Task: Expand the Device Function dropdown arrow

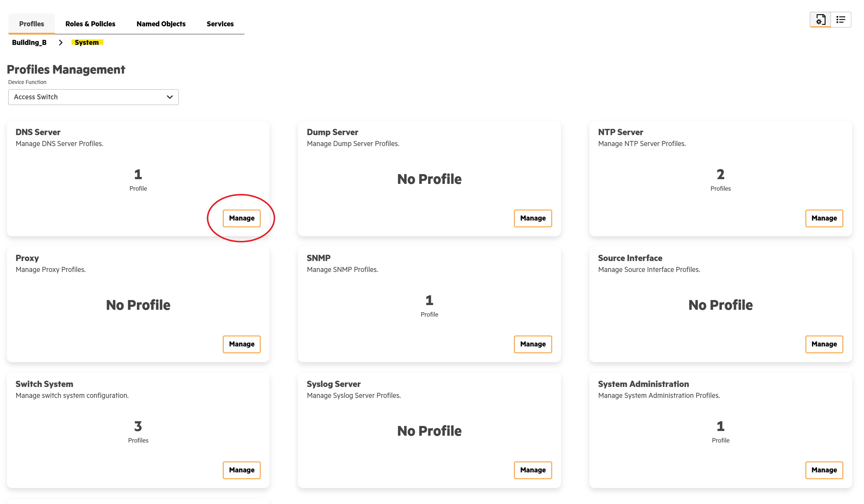Action: click(170, 97)
